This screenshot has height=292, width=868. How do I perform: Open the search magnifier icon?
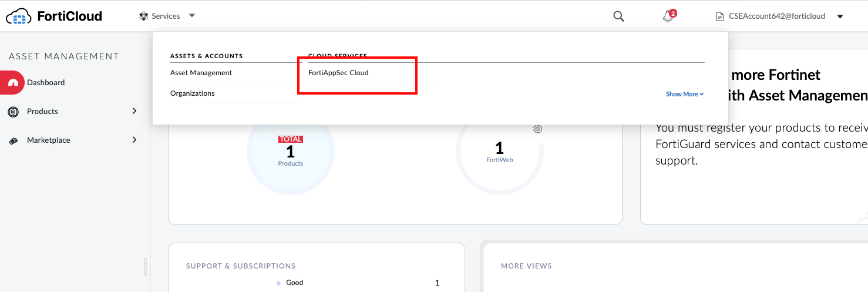(618, 16)
